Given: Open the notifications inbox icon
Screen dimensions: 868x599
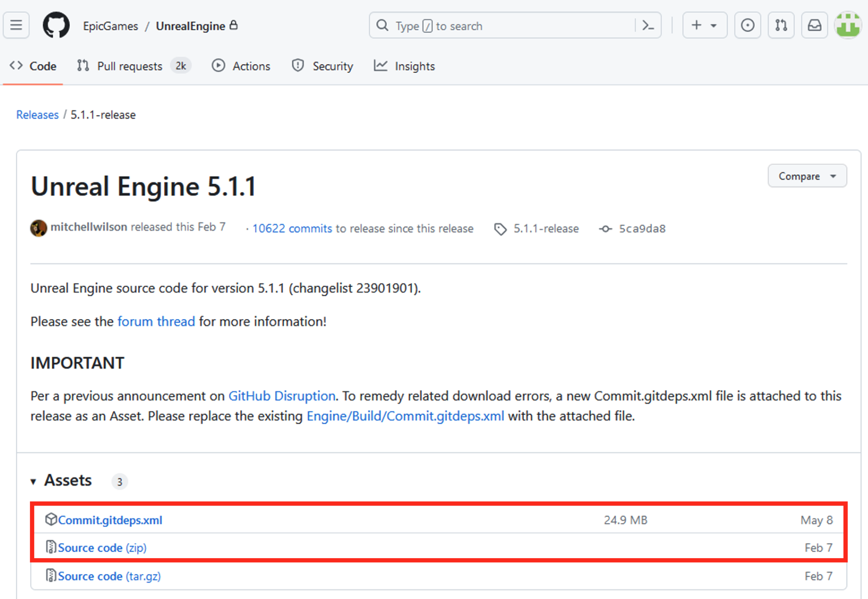Looking at the screenshot, I should click(814, 26).
